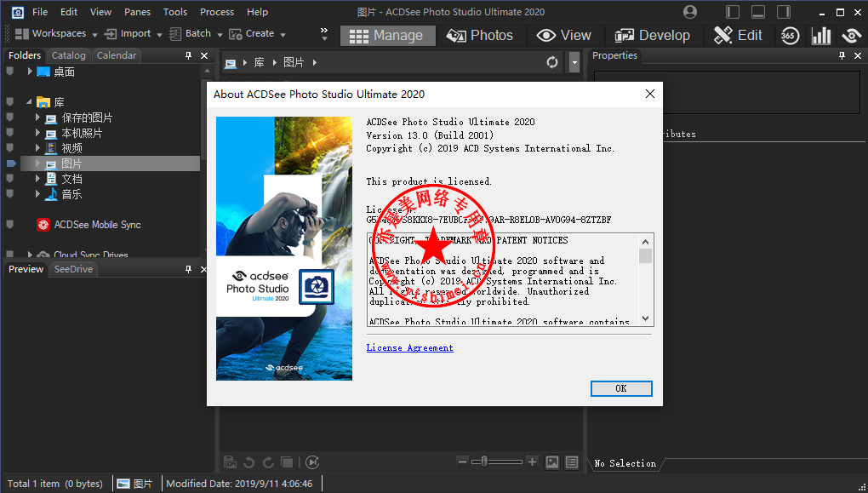Click the ACDSee app icon in title bar
This screenshot has height=493, width=868.
(18, 12)
